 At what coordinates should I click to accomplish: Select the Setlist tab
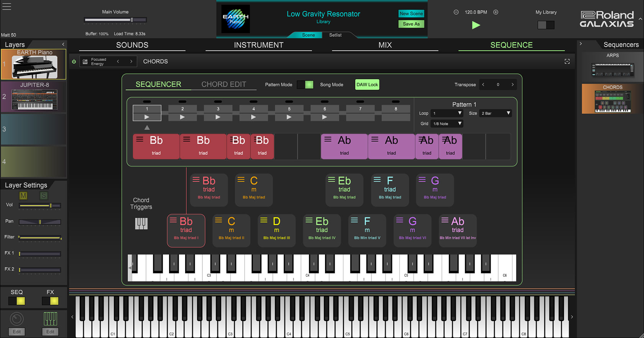point(335,35)
